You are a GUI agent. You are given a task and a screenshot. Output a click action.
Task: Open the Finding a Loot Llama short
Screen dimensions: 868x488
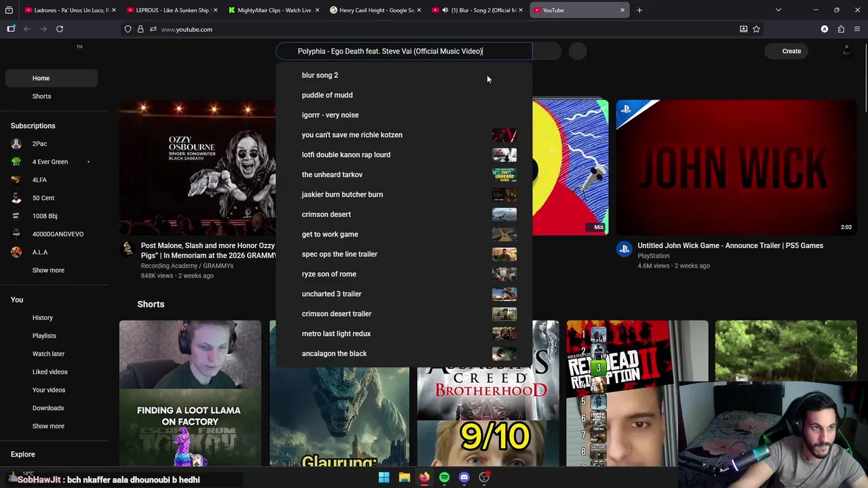(190, 394)
